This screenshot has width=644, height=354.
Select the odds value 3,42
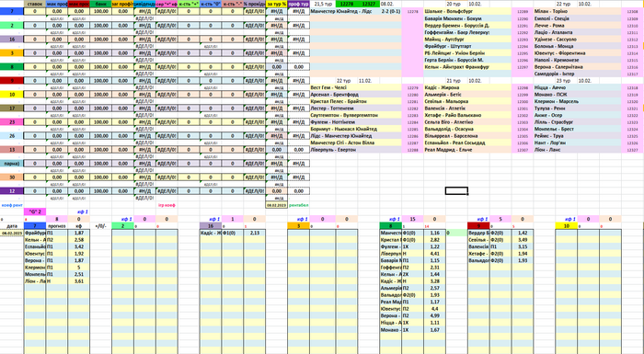[x=79, y=246]
